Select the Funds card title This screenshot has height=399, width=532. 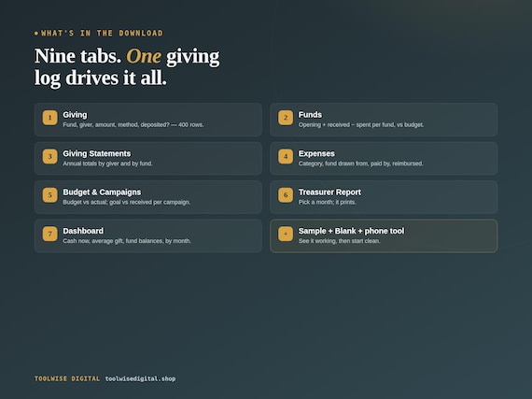click(x=310, y=115)
